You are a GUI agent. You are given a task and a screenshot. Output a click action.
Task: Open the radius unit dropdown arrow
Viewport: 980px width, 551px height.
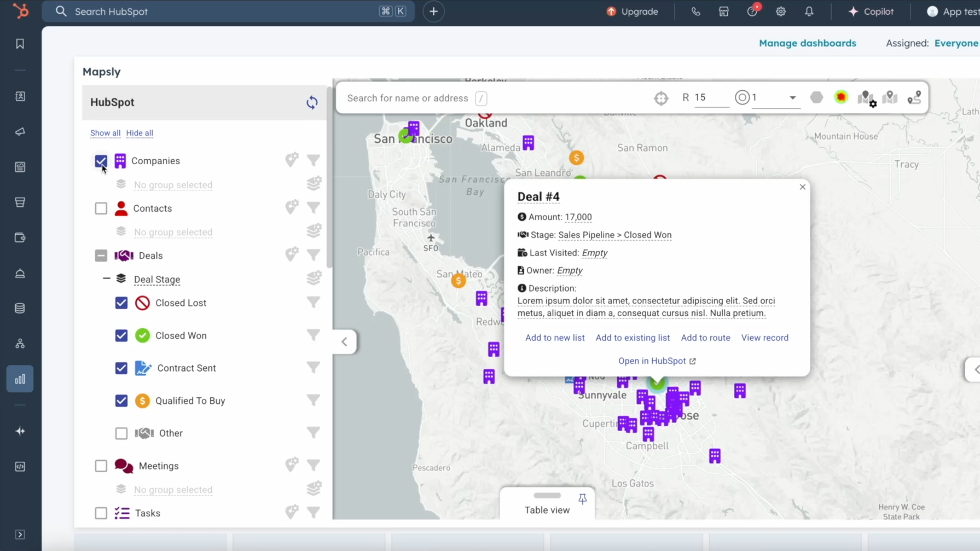click(x=792, y=98)
